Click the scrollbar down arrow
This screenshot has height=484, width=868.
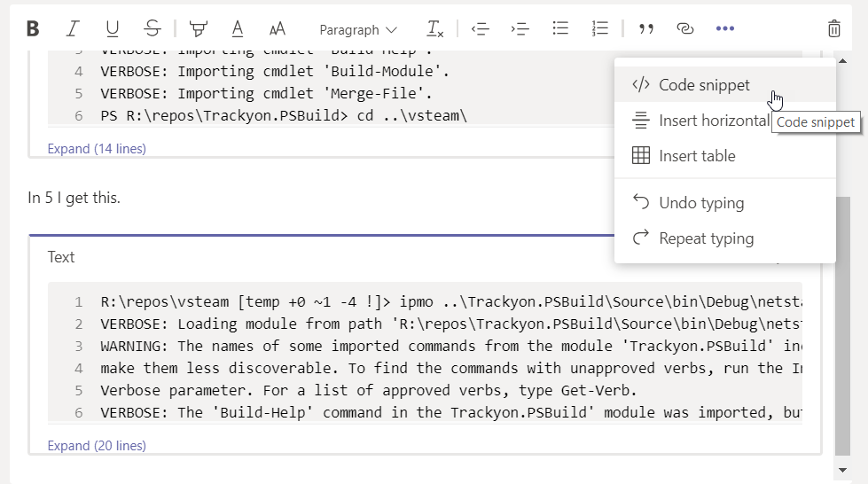[842, 470]
